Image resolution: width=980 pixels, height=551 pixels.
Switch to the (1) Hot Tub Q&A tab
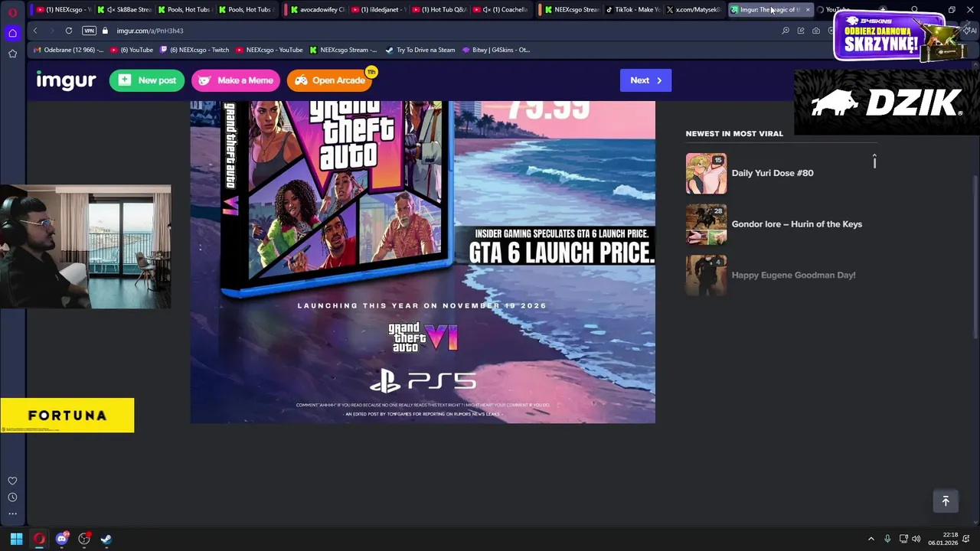tap(438, 10)
